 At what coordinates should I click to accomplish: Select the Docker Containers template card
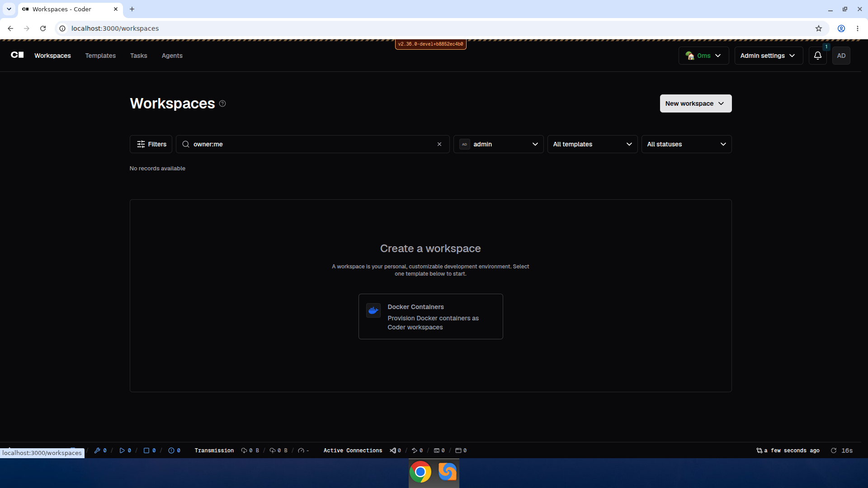coord(431,316)
